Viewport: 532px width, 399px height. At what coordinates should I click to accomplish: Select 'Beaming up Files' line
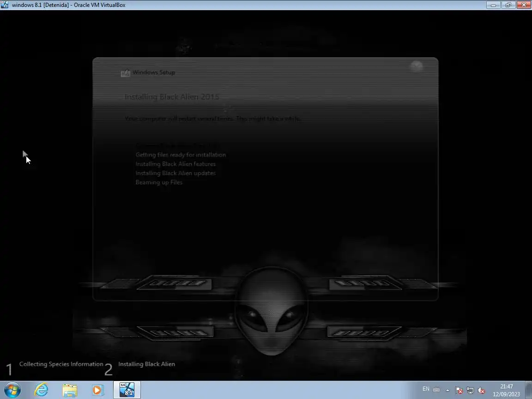(x=159, y=182)
